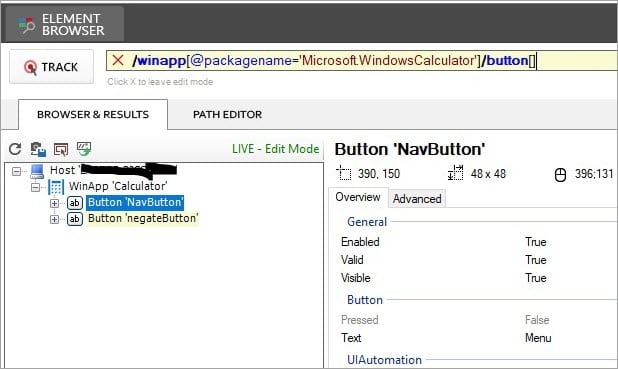The image size is (618, 369).
Task: Click the red X to leave edit mode
Action: click(x=118, y=60)
